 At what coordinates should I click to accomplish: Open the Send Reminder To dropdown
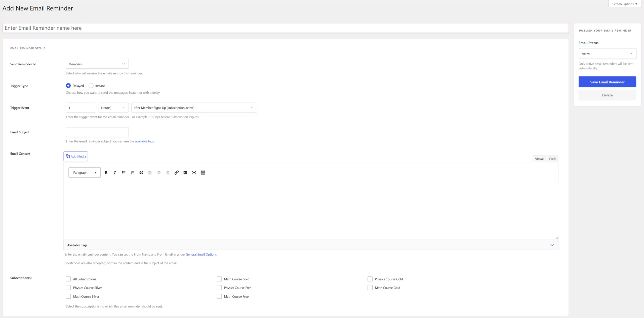coord(97,64)
